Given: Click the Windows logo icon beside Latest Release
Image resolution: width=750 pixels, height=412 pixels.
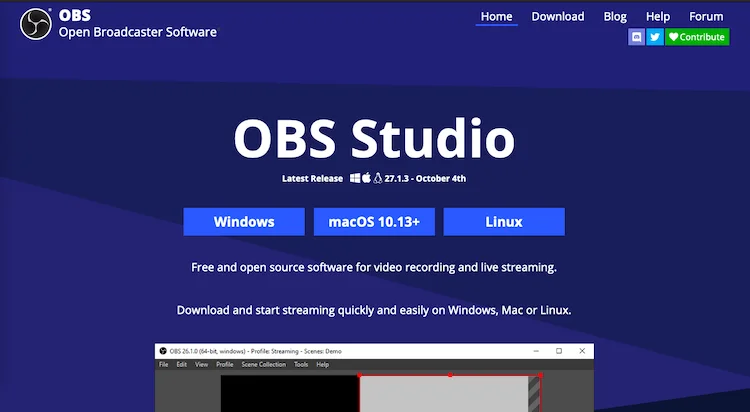Looking at the screenshot, I should coord(355,178).
